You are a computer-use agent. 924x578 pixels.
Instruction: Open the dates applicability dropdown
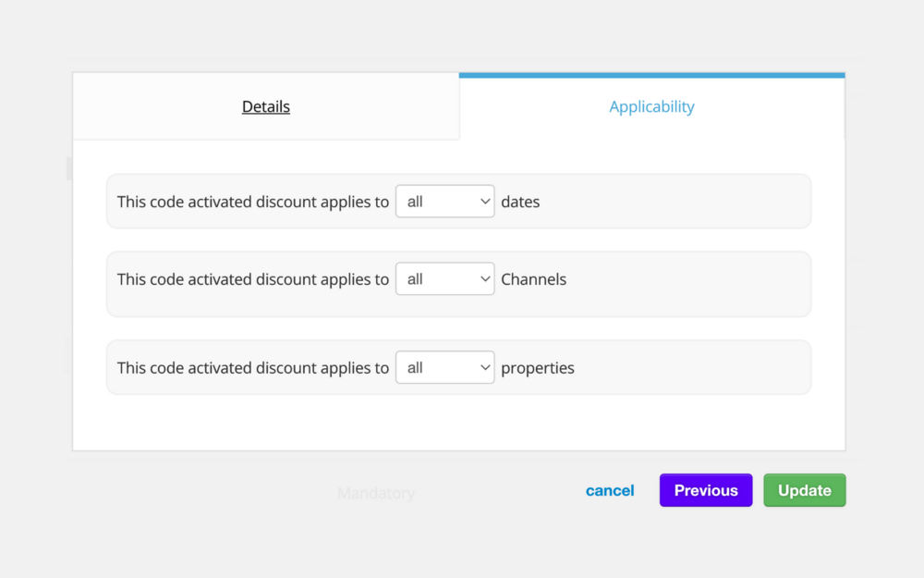444,202
